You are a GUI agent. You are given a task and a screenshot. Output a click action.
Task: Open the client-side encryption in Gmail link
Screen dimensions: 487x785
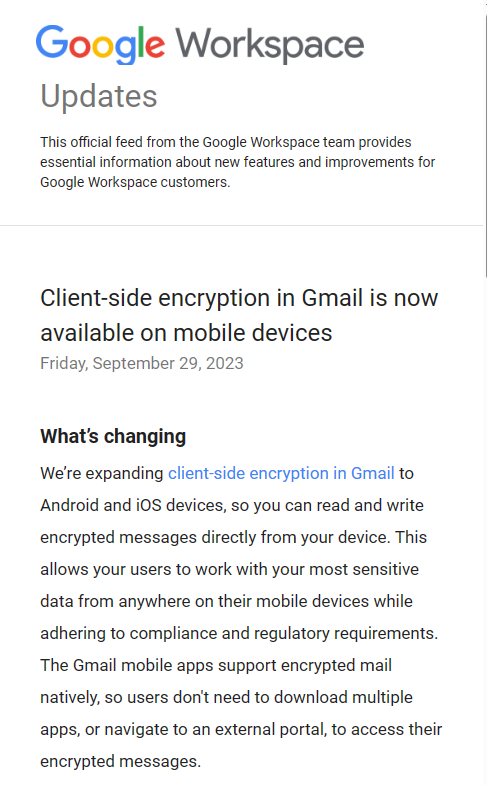click(281, 473)
